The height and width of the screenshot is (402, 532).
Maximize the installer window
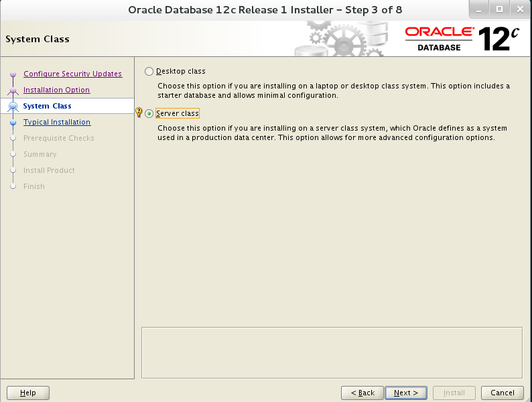pos(499,9)
